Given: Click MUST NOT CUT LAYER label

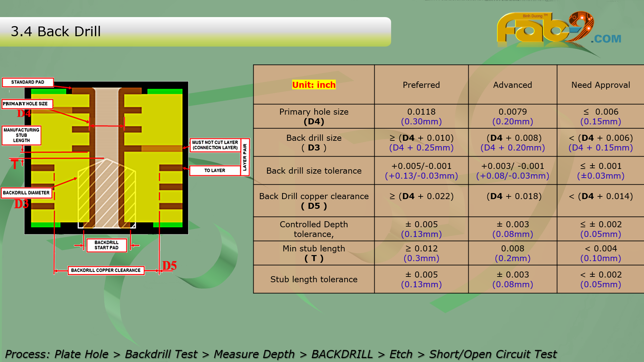Looking at the screenshot, I should click(215, 145).
